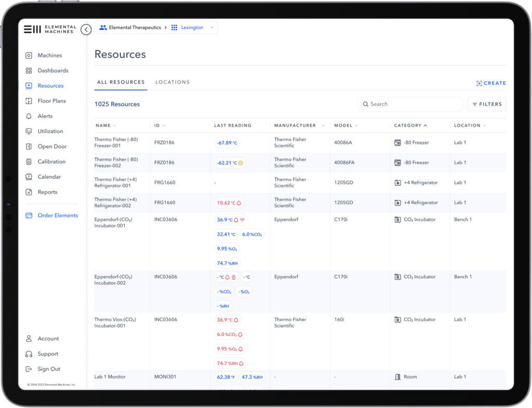Screen dimensions: 532x408
Task: Click the Elemental Therapeutics people icon
Action: (x=103, y=28)
